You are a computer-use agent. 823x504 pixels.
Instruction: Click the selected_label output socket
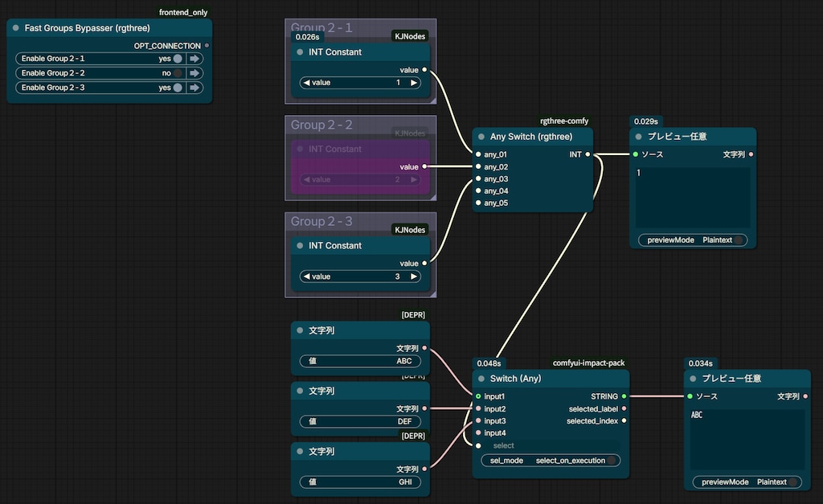[624, 408]
